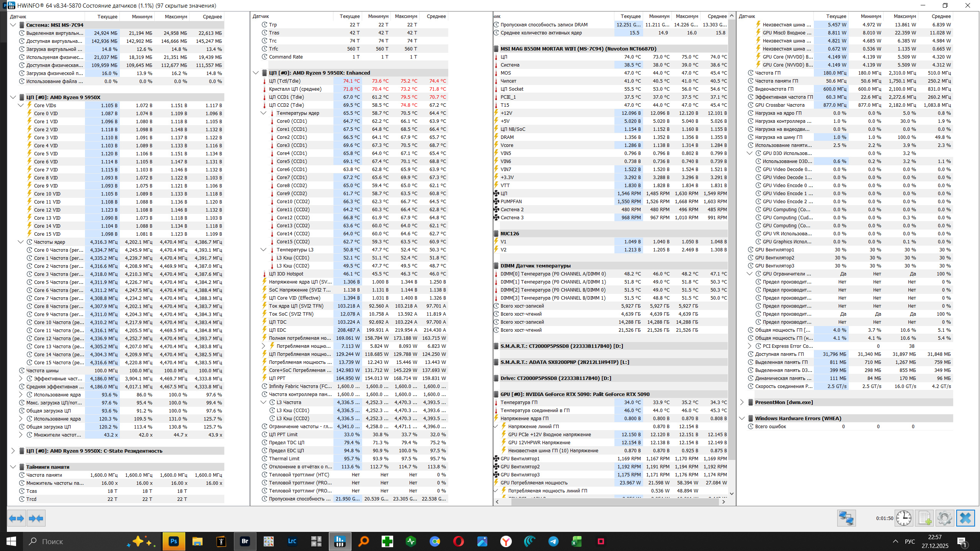980x551 pixels.
Task: Select the ЦП (Tctl/Tdie) sensor row
Action: (x=284, y=81)
